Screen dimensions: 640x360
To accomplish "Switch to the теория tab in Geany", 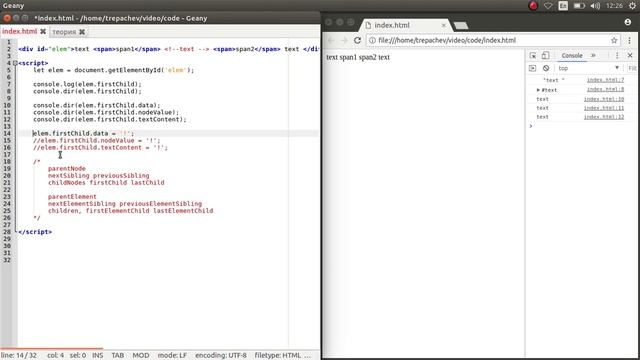I will coord(64,32).
